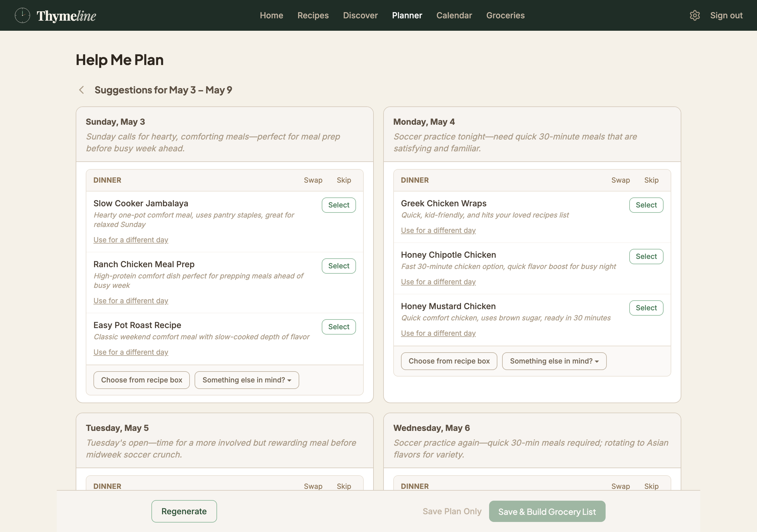This screenshot has height=532, width=757.
Task: Click Sign out
Action: (x=726, y=15)
